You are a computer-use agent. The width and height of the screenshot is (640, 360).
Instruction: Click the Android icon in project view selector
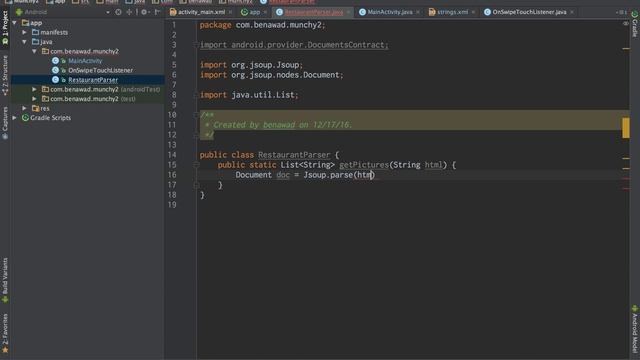(19, 12)
